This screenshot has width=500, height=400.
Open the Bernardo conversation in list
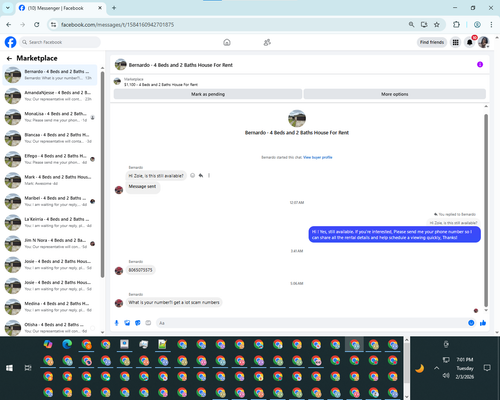click(x=50, y=75)
